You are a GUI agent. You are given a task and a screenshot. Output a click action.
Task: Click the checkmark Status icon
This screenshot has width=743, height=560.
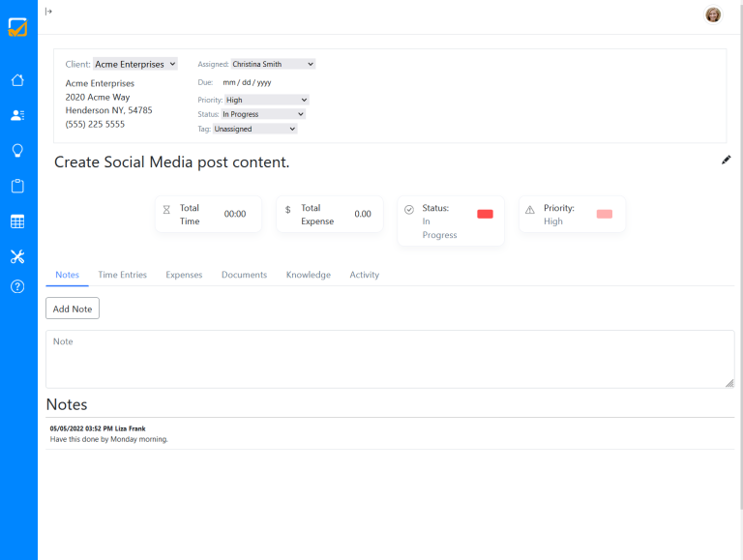coord(409,210)
